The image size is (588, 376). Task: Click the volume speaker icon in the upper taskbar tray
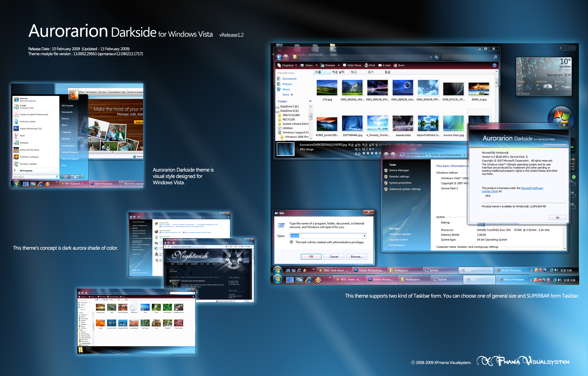click(x=556, y=270)
